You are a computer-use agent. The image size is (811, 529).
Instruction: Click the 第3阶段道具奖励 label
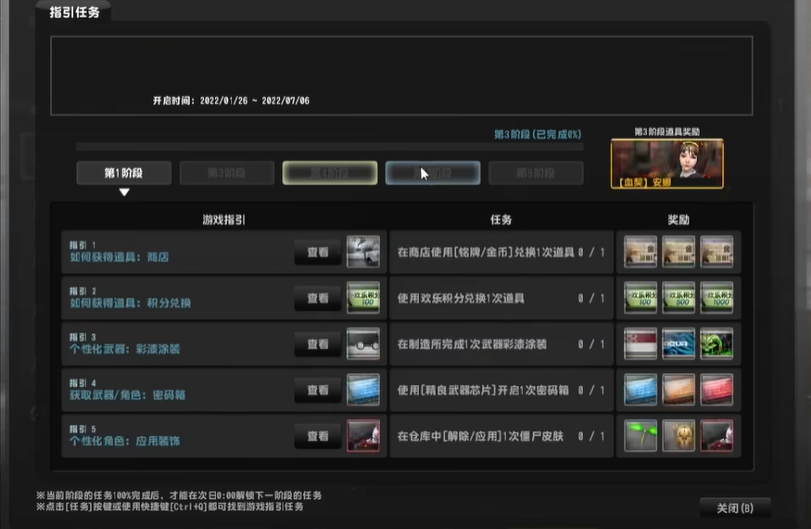(667, 132)
